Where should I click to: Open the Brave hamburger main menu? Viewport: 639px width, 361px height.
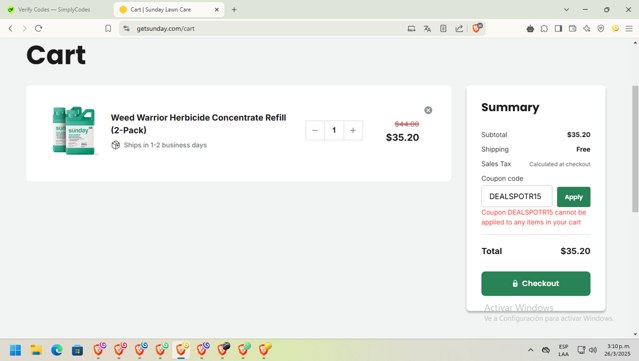(x=629, y=29)
